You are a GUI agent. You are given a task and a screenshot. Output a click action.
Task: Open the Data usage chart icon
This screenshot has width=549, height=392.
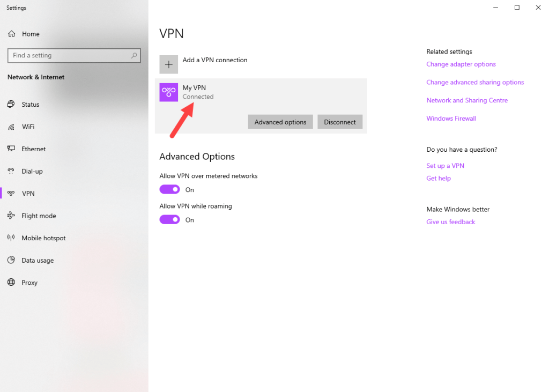tap(11, 261)
